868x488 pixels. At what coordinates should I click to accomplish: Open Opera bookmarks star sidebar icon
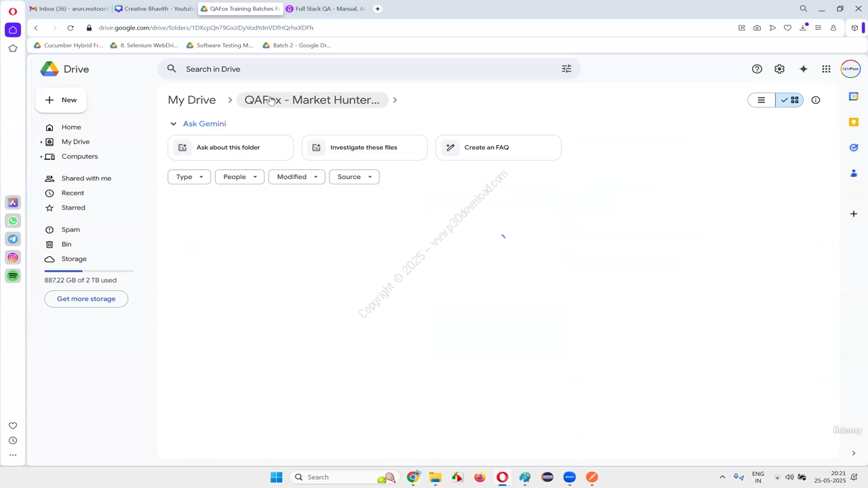(x=13, y=49)
